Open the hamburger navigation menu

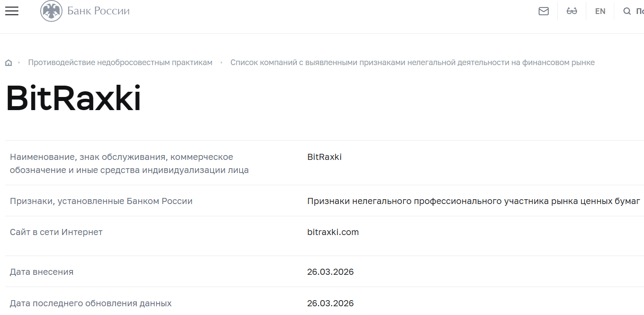[11, 11]
